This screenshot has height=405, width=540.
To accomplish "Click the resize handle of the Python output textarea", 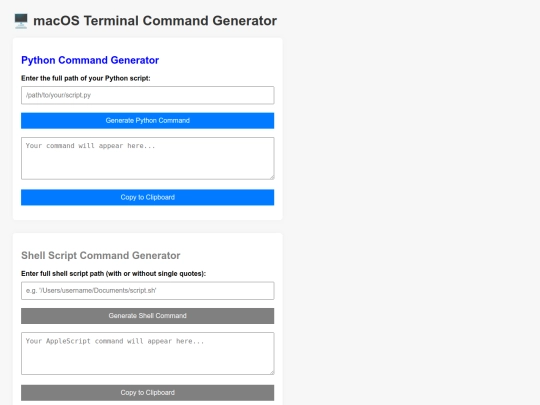I will click(272, 177).
